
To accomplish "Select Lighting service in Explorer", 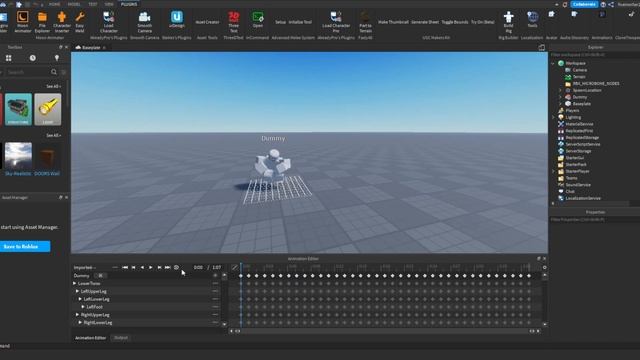I will (573, 117).
